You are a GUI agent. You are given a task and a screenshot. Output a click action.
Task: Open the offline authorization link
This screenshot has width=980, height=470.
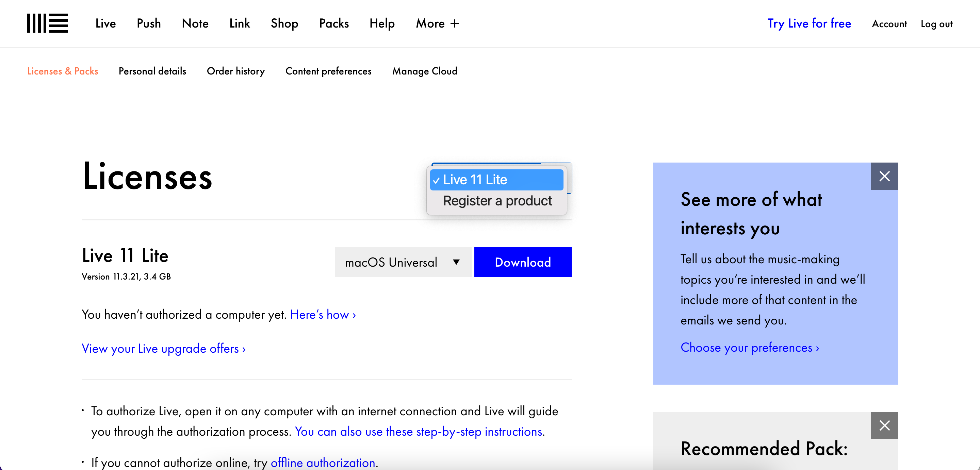pyautogui.click(x=323, y=463)
